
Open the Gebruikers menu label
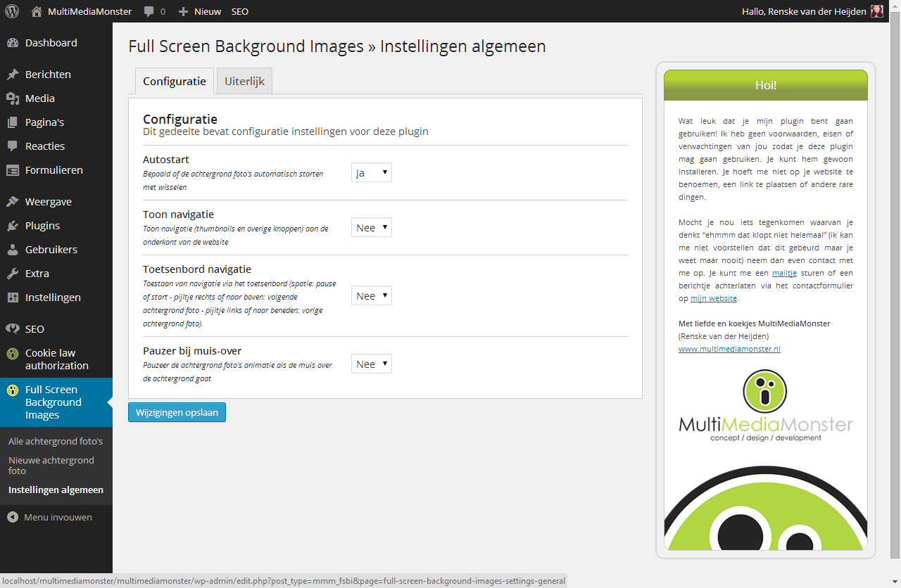point(51,250)
